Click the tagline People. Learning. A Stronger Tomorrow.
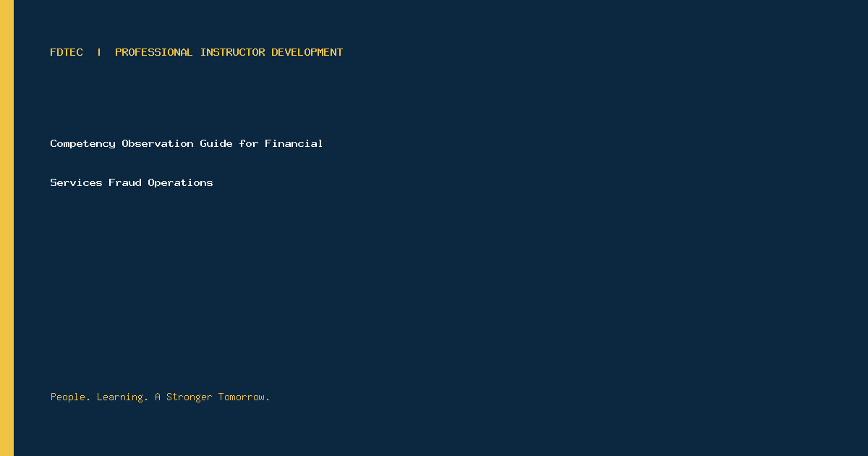 pos(160,397)
